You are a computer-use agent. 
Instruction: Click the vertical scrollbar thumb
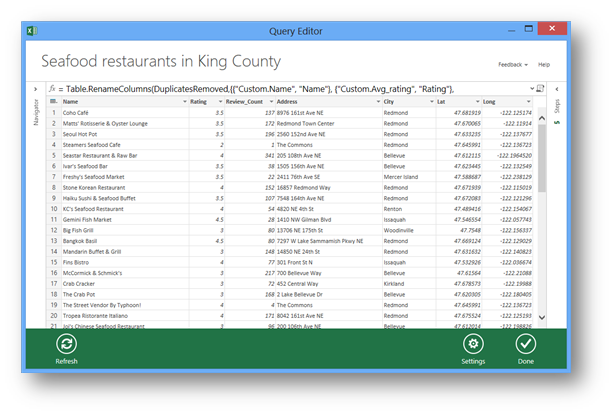pos(542,158)
